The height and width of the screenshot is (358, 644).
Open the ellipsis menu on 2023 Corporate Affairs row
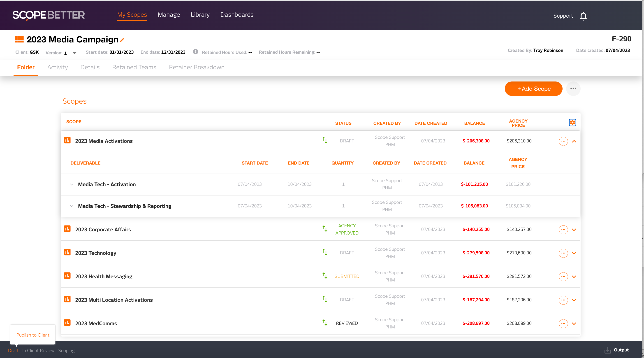(x=563, y=230)
